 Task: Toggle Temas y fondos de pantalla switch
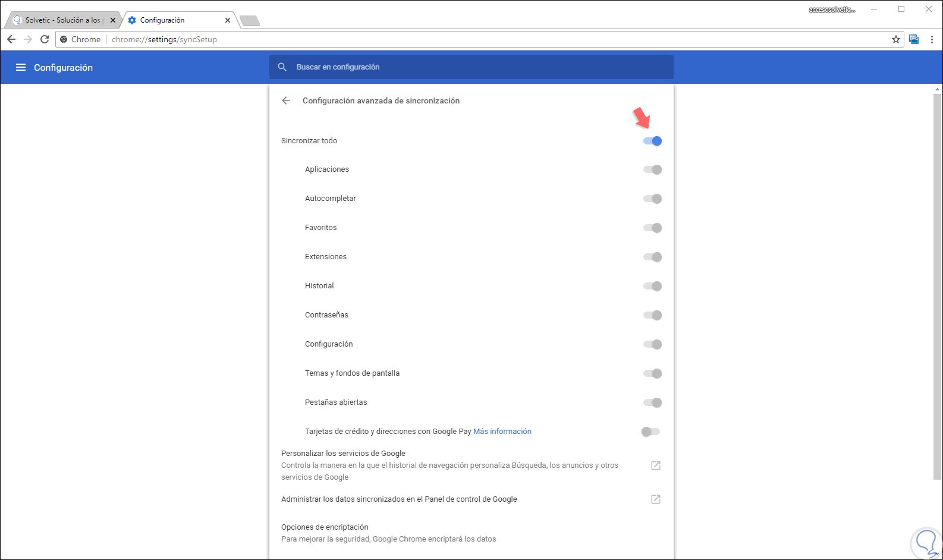pyautogui.click(x=652, y=373)
